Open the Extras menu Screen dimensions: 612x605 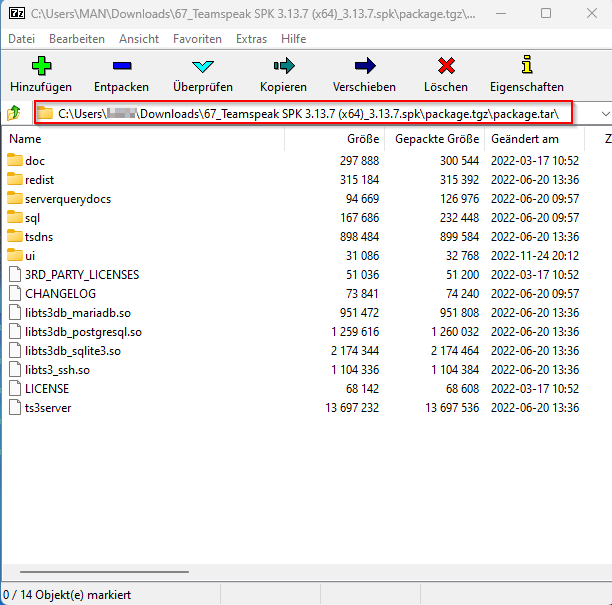[251, 38]
